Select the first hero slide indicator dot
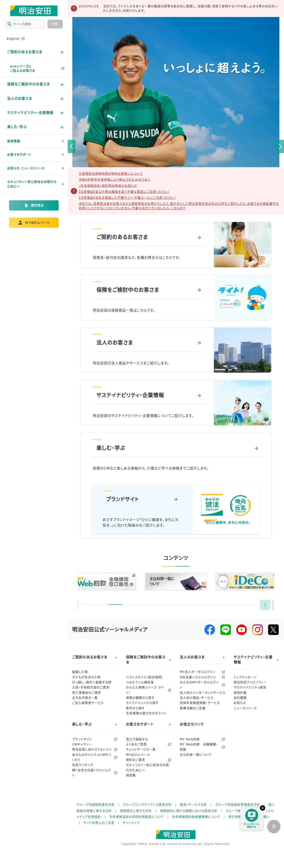 tap(170, 163)
